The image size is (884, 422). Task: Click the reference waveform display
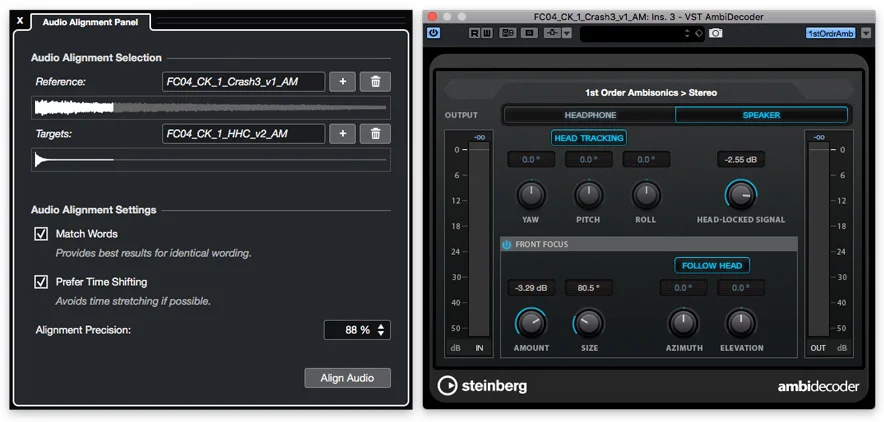coord(211,108)
